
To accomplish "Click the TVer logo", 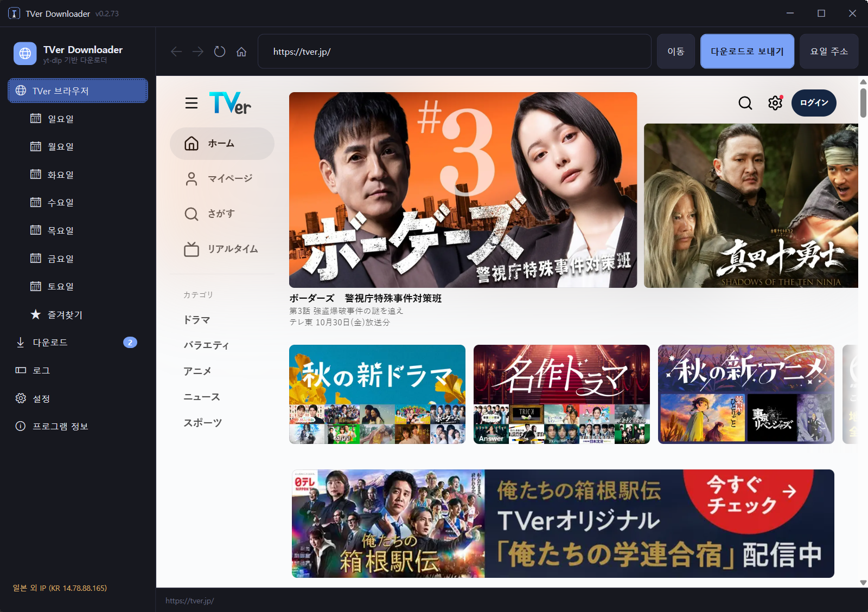I will pyautogui.click(x=230, y=103).
